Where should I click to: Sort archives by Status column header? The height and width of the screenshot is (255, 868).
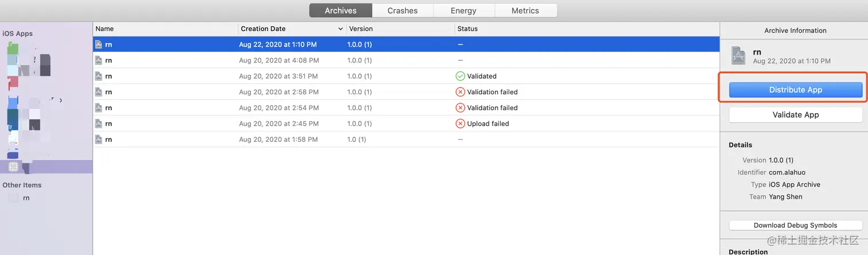467,29
